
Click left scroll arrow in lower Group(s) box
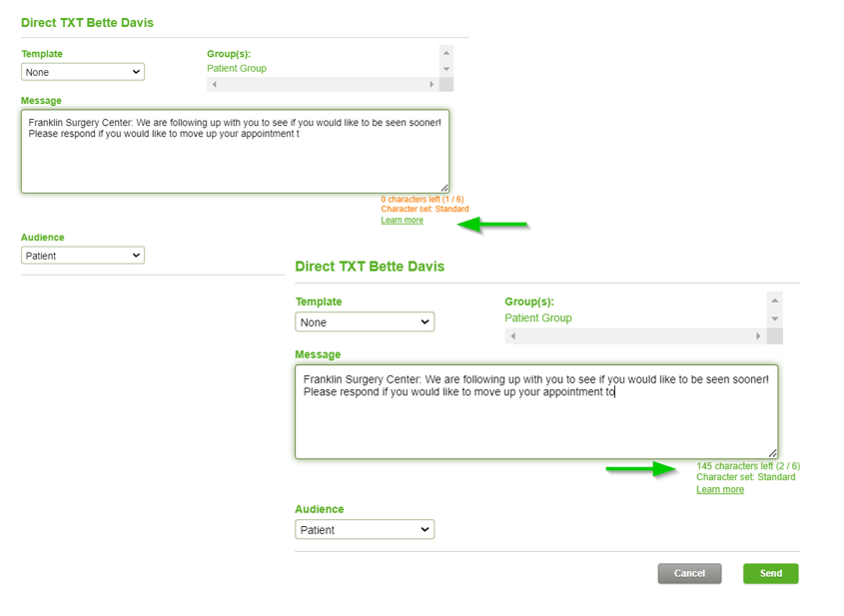point(513,336)
